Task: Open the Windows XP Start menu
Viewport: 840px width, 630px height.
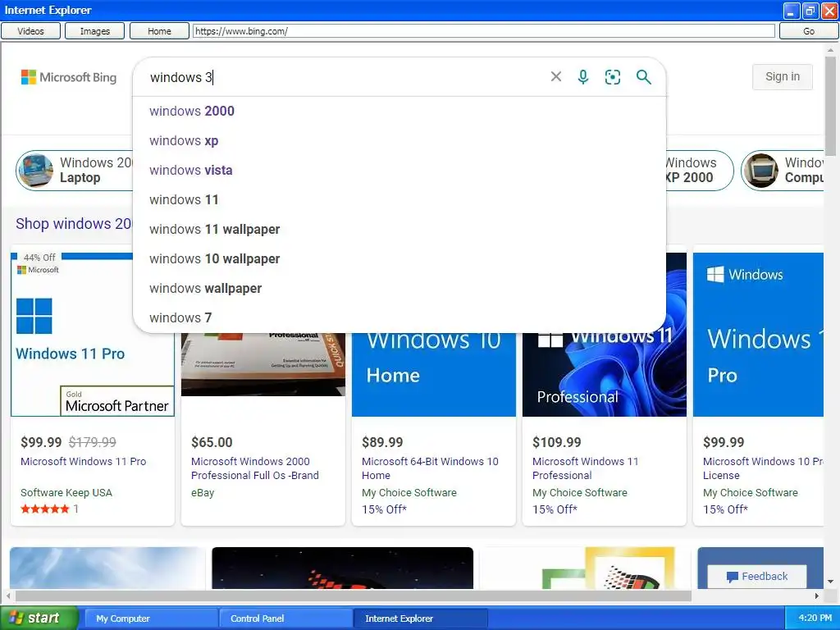Action: pos(39,619)
